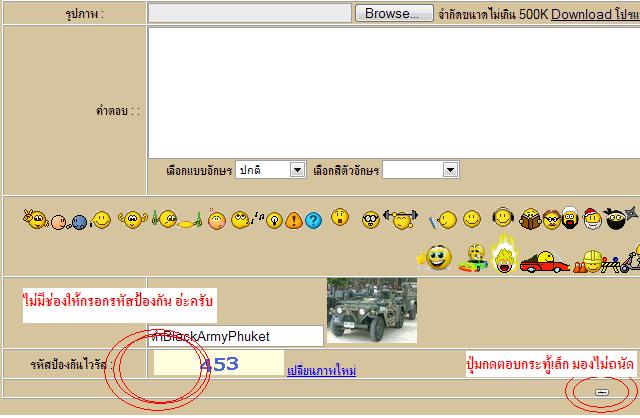Insert the smiley reading a book

[530, 218]
